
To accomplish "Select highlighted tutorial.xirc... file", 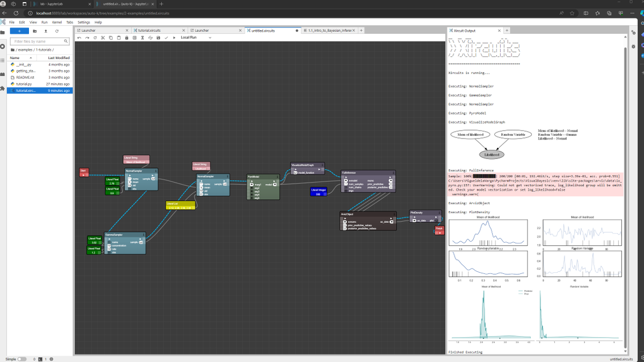I will pyautogui.click(x=40, y=90).
